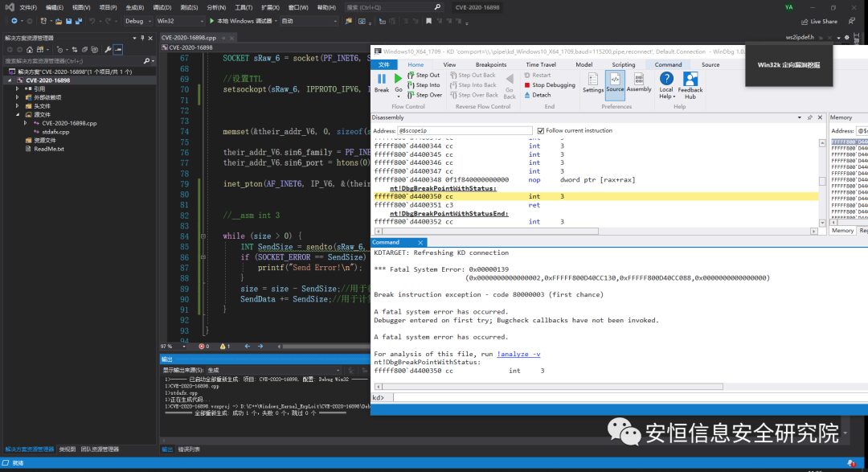868x472 pixels.
Task: Click Save All icon in Visual Studio toolbar
Action: (x=78, y=21)
